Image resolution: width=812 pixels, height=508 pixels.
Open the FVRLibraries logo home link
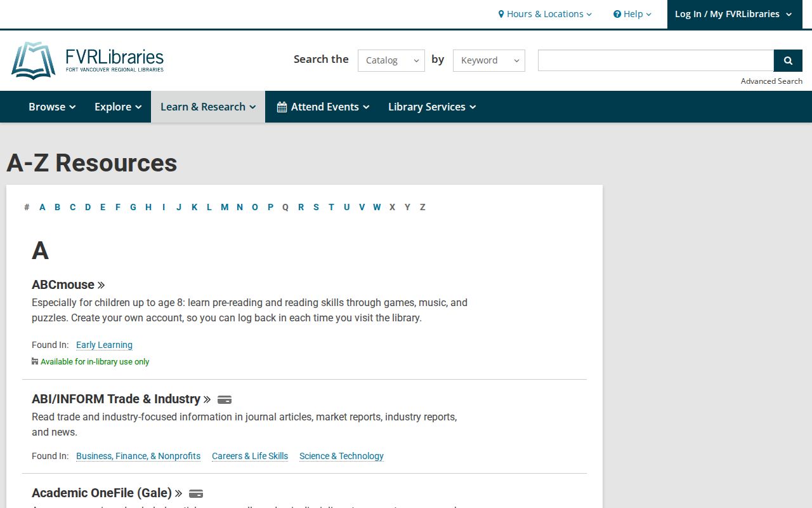(88, 60)
